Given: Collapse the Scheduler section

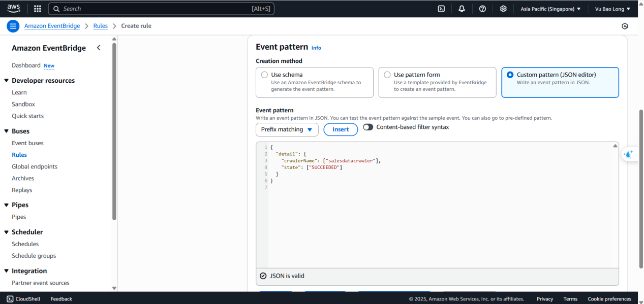Looking at the screenshot, I should 7,232.
